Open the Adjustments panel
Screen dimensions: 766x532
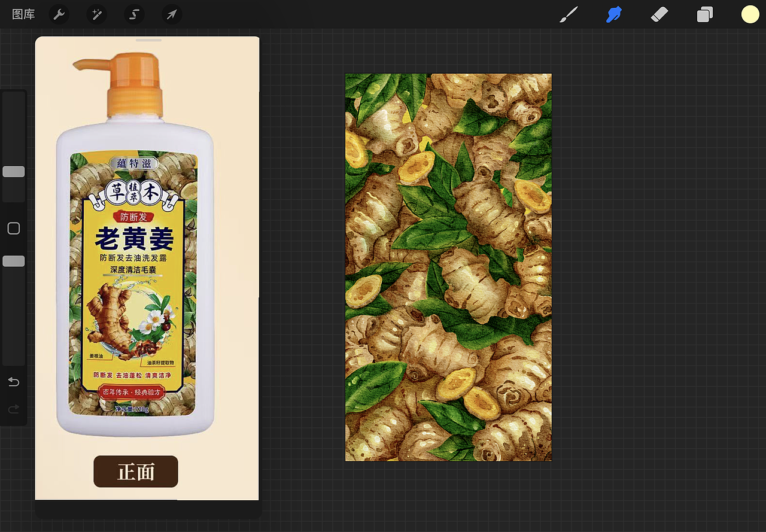tap(96, 14)
